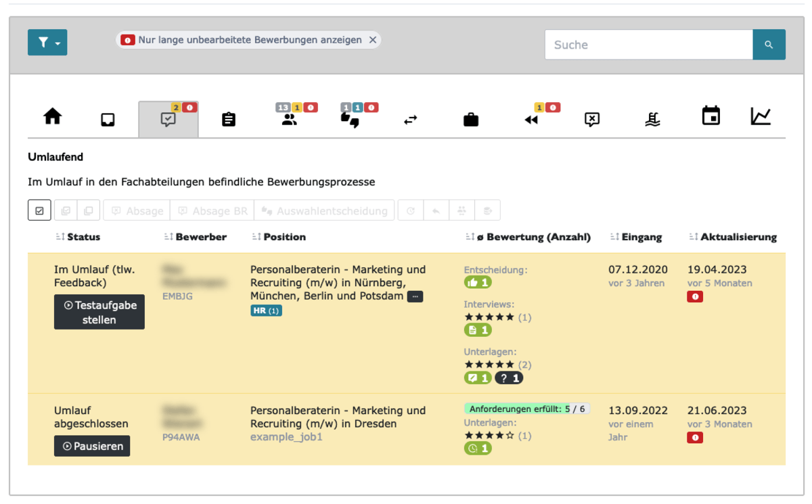Click the 'Pausieren' button
Screen dimensions: 812x504
point(92,446)
